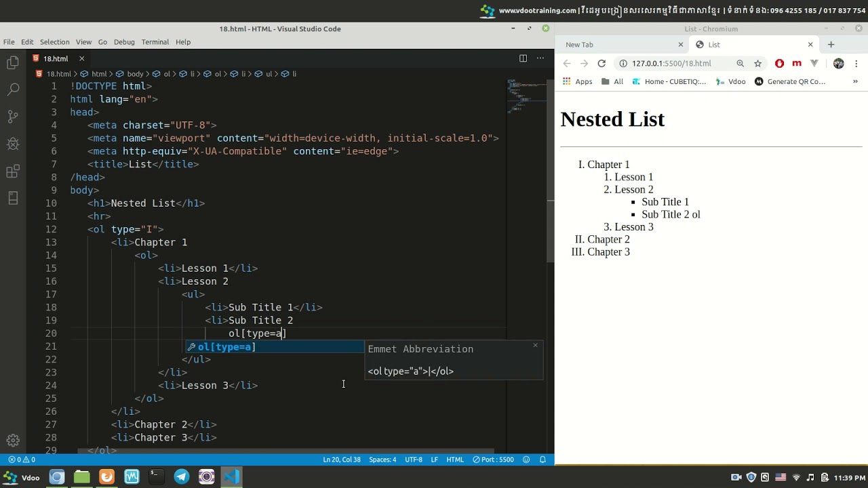The width and height of the screenshot is (868, 488).
Task: Click the editor horizontal scrollbar
Action: click(x=285, y=451)
